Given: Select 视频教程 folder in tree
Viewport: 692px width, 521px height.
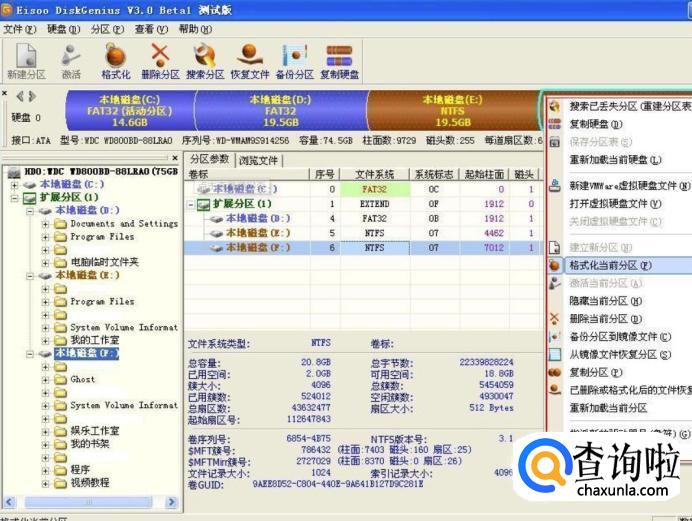Looking at the screenshot, I should tap(90, 483).
